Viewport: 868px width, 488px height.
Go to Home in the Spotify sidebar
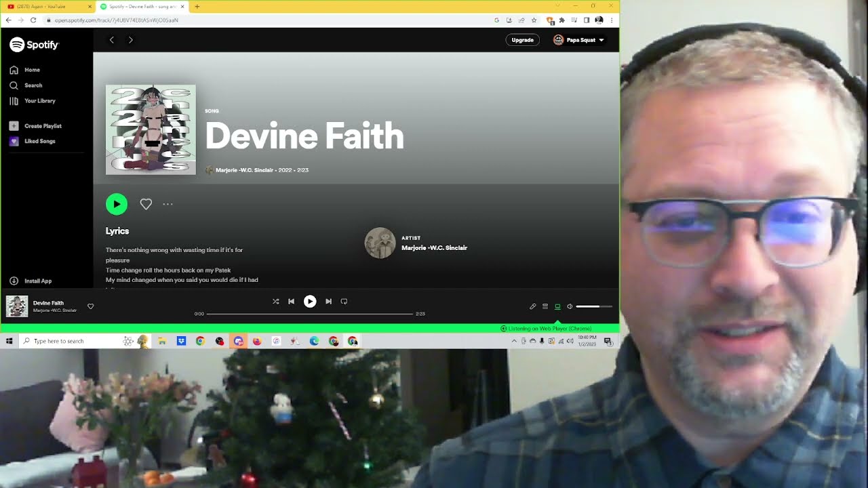pos(25,70)
